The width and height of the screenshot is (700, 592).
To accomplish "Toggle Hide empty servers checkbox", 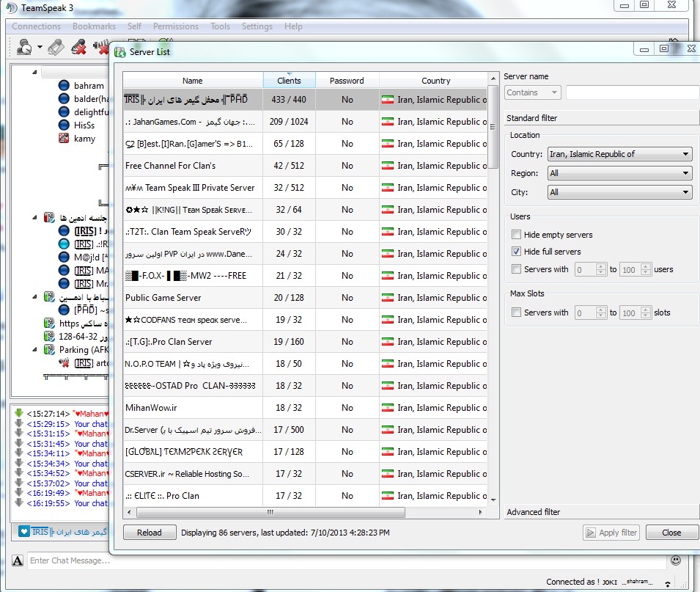I will click(x=516, y=235).
